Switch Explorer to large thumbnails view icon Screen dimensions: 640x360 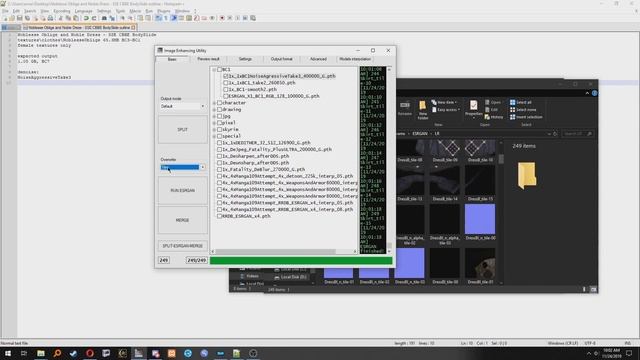click(x=593, y=289)
